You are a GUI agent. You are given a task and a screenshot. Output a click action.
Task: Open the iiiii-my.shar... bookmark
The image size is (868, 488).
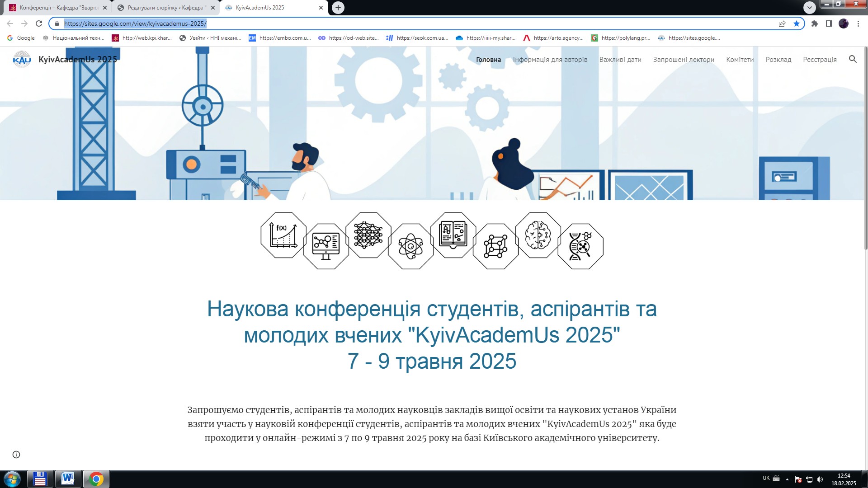(x=486, y=38)
